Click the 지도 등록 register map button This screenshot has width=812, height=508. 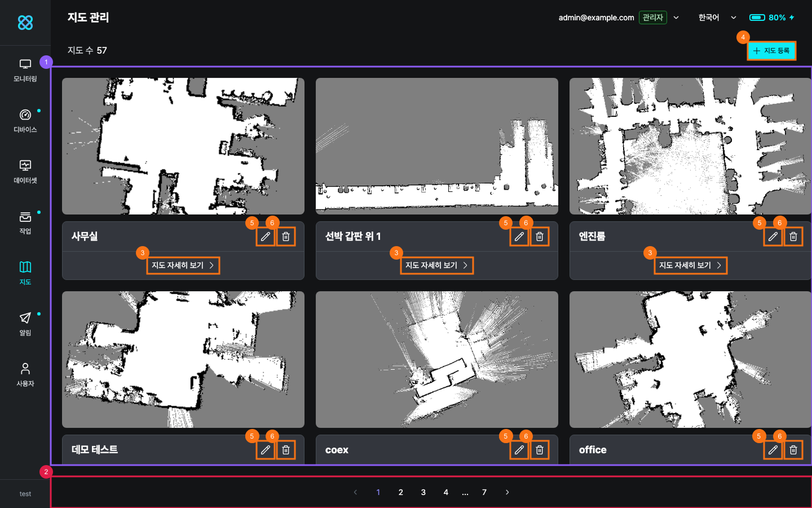(x=771, y=51)
